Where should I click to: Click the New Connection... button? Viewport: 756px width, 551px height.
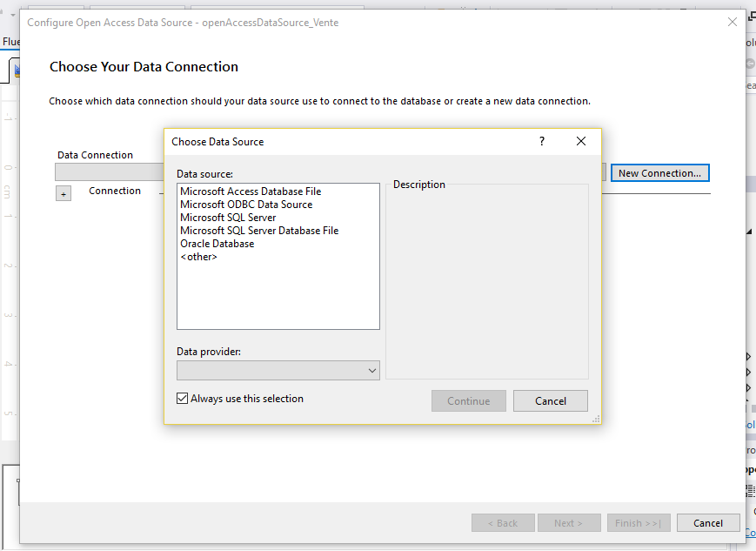tap(659, 173)
